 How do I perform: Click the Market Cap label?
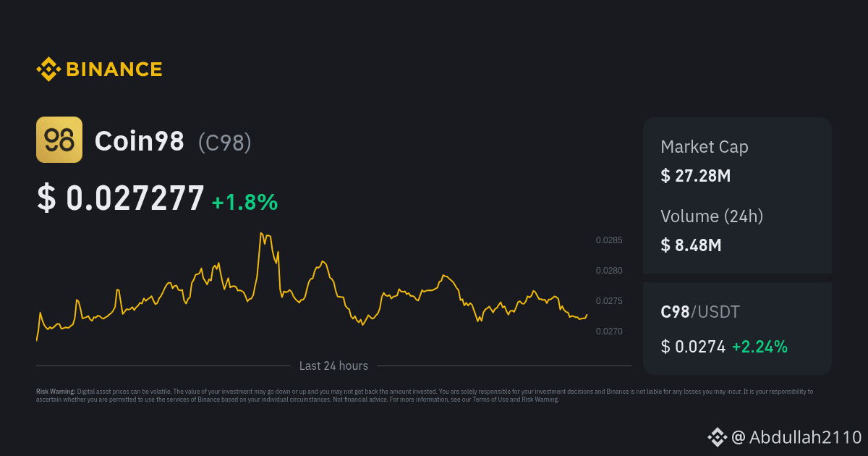pos(705,147)
